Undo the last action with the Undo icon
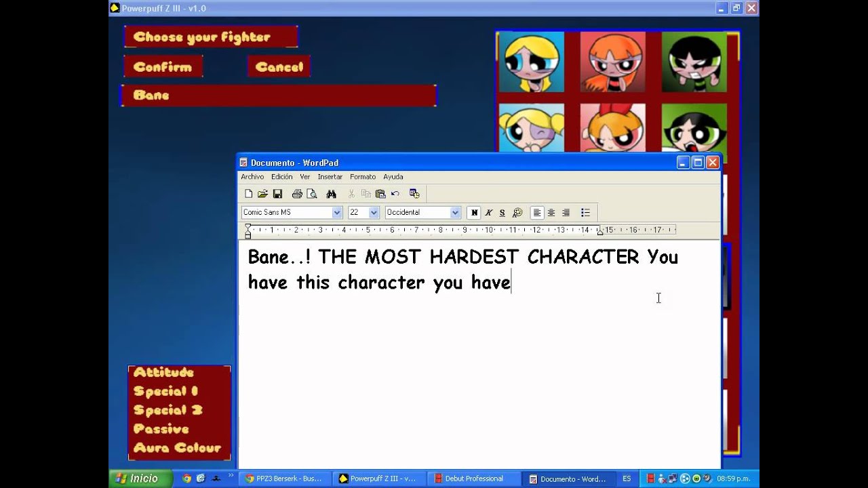868x488 pixels. pos(395,194)
